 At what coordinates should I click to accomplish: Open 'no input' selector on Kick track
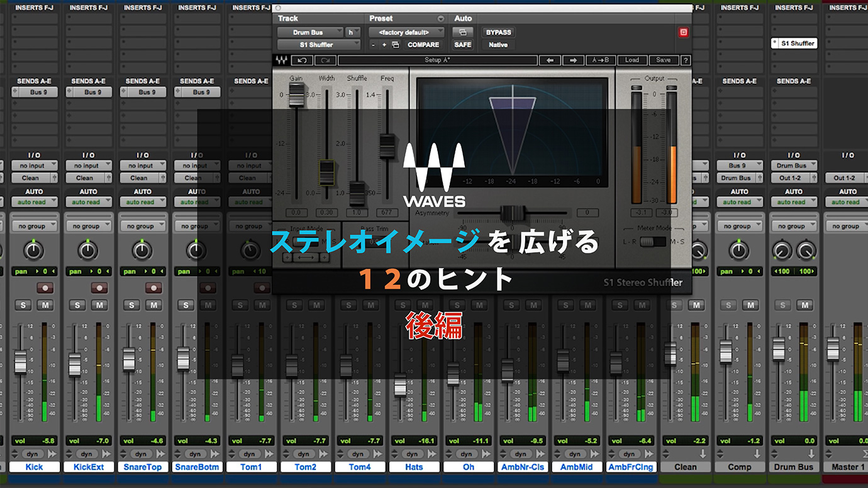[x=34, y=166]
